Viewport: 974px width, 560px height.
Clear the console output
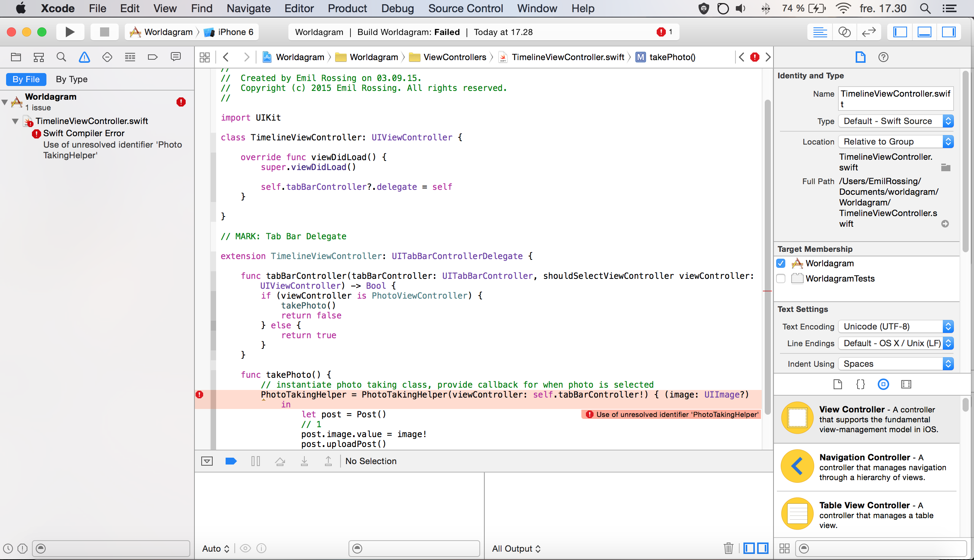pos(728,549)
